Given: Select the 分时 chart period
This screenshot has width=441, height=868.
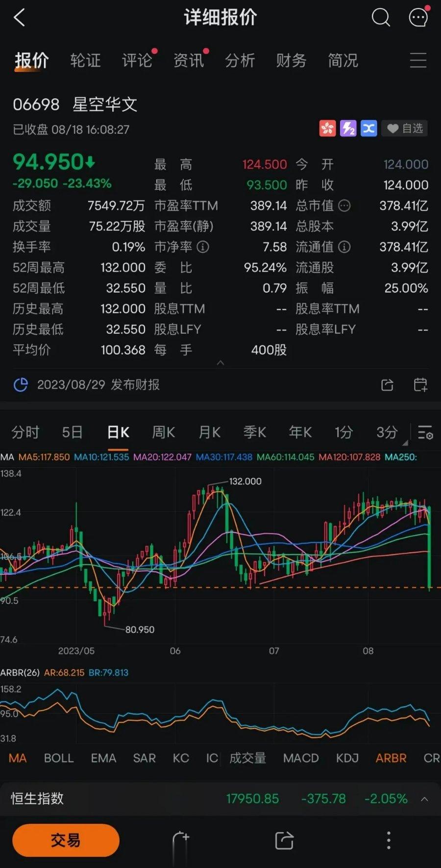Looking at the screenshot, I should 25,432.
